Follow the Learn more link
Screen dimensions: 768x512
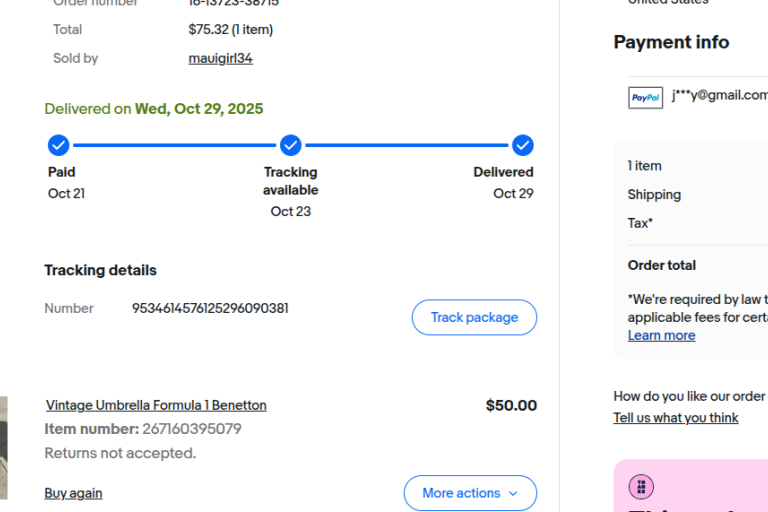click(x=661, y=335)
